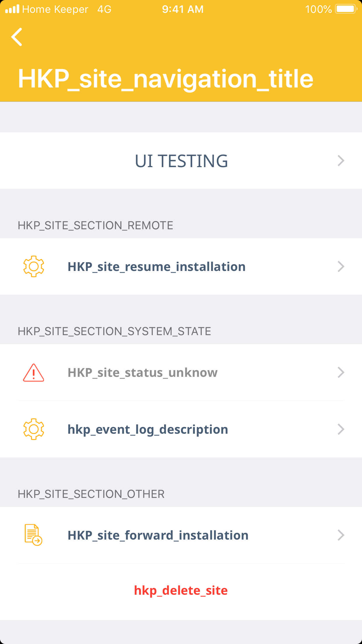The width and height of the screenshot is (362, 644).
Task: Open chevron for HKP_site_forward_installation
Action: (x=341, y=535)
